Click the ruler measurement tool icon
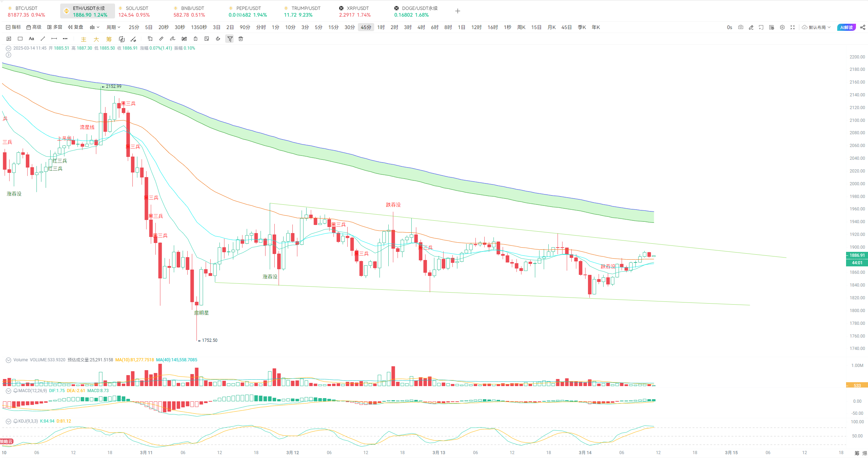The height and width of the screenshot is (458, 868). (161, 39)
